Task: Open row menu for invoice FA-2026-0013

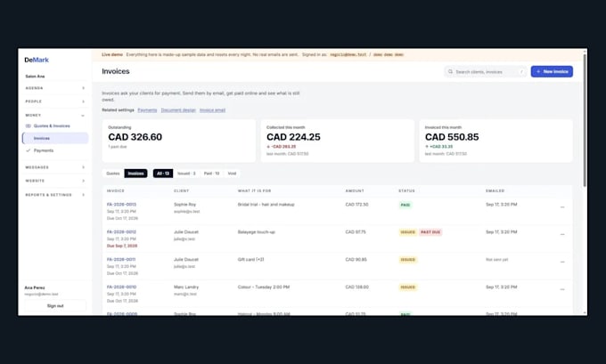Action: click(562, 206)
